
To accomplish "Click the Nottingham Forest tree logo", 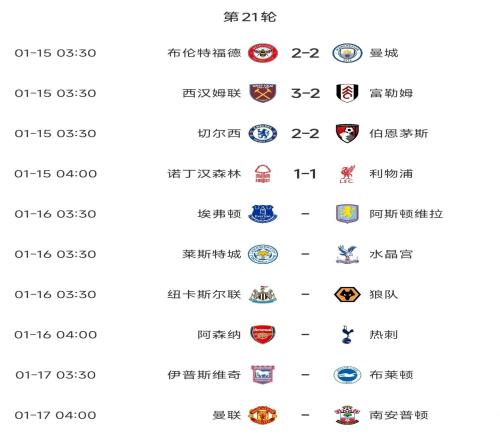I will pos(263,174).
